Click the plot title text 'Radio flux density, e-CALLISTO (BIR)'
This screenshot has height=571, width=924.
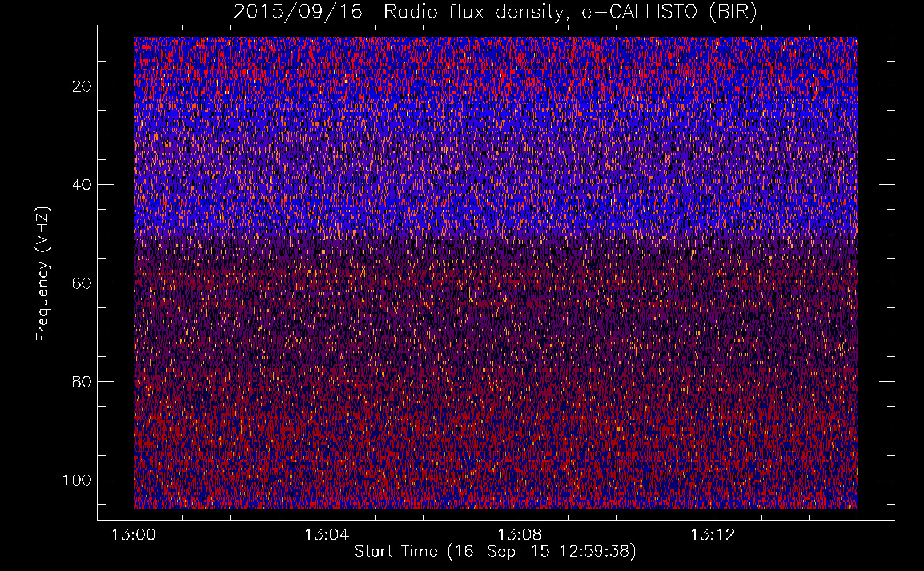tap(571, 12)
